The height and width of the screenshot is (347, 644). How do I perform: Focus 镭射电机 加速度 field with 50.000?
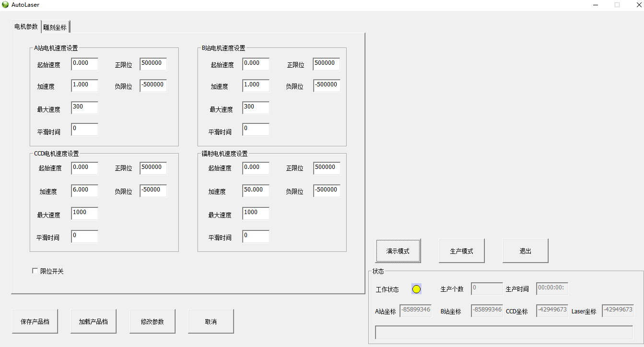[256, 191]
